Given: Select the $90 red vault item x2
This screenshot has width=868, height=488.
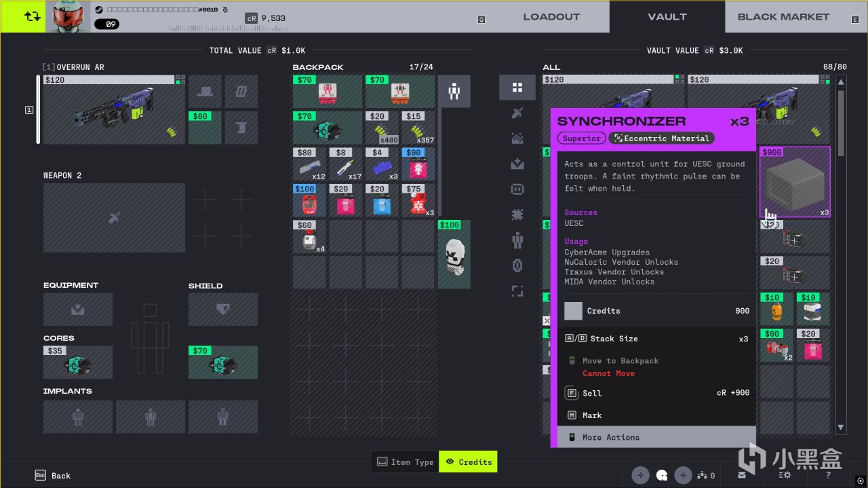Looking at the screenshot, I should point(776,345).
